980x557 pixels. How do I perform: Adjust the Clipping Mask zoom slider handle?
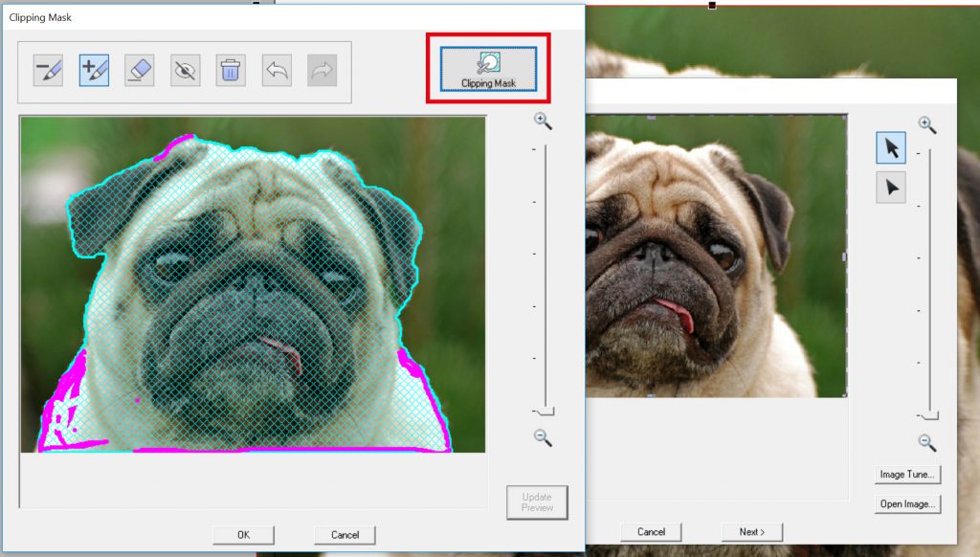pyautogui.click(x=545, y=412)
